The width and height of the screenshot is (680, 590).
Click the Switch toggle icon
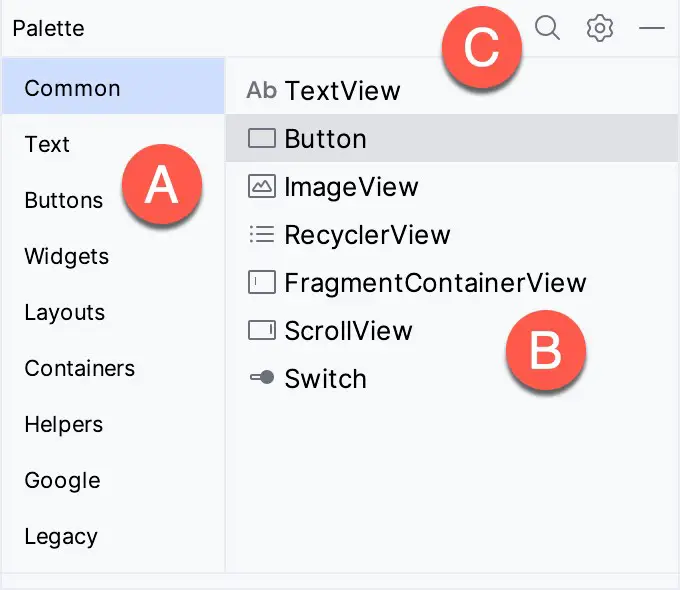(x=262, y=377)
